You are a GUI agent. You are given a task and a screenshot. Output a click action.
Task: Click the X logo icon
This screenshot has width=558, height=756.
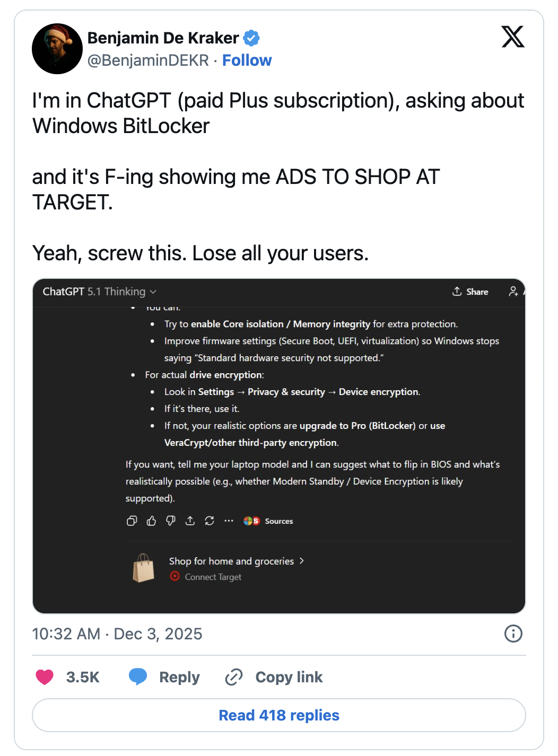pos(513,37)
